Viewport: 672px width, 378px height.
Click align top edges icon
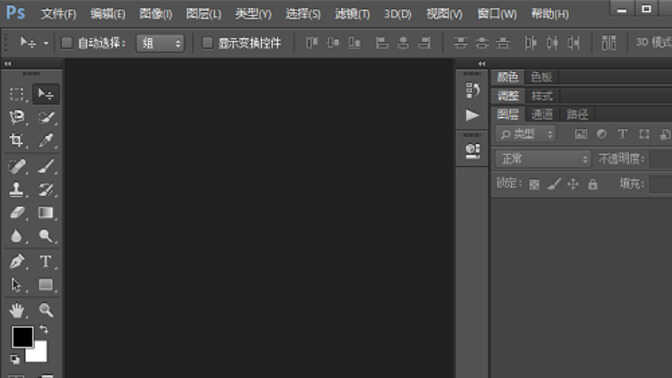click(x=312, y=43)
